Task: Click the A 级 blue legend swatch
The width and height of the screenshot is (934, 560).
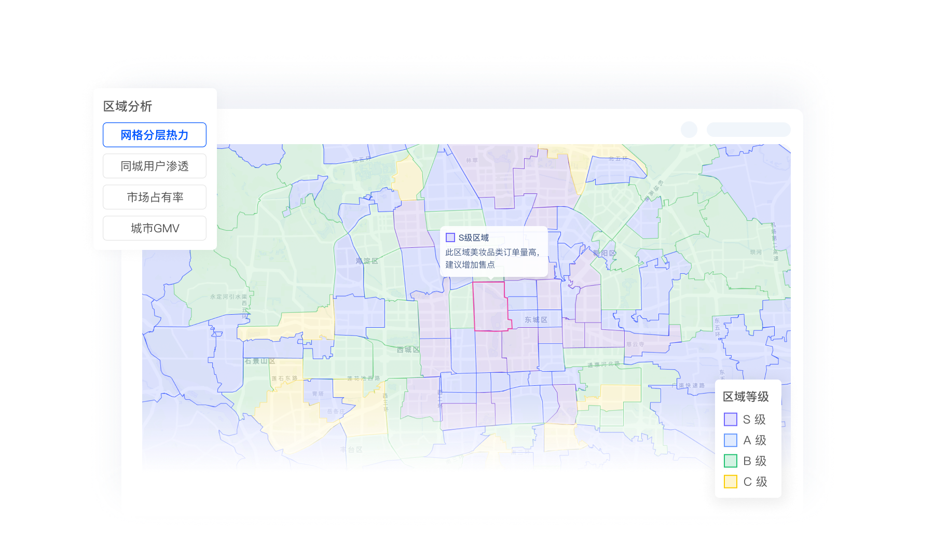Action: (x=730, y=440)
